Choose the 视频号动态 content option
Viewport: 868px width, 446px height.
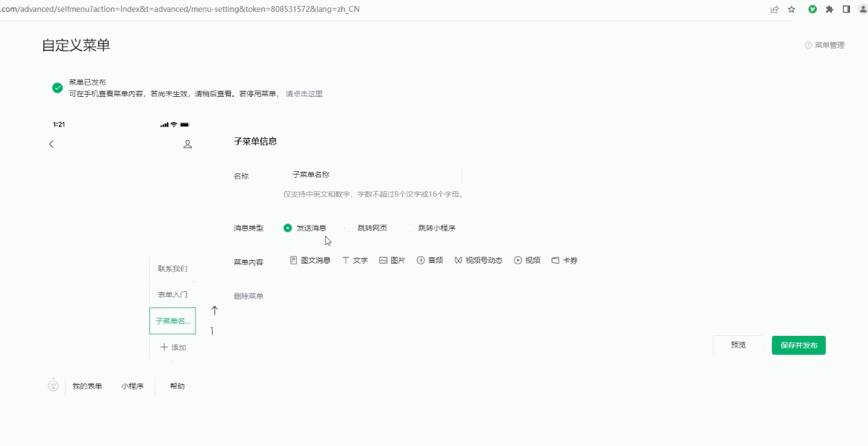click(478, 261)
